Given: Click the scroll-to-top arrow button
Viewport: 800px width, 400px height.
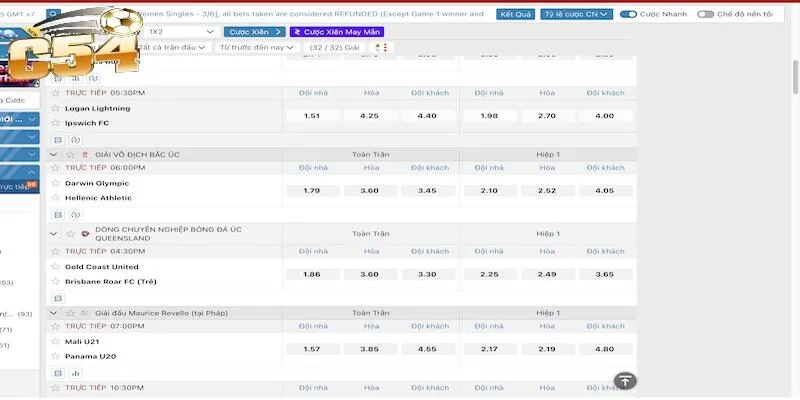Looking at the screenshot, I should click(x=624, y=381).
